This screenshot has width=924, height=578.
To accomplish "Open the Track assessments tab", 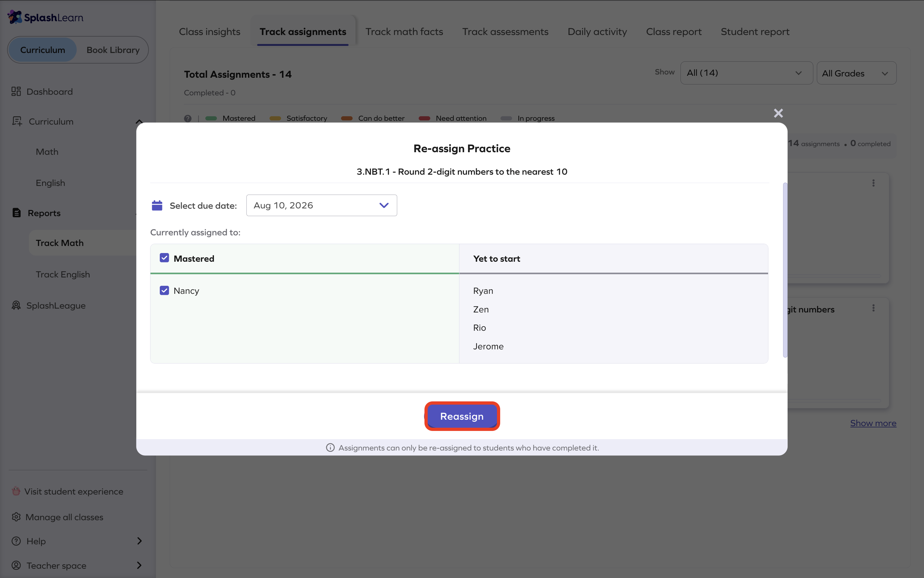I will pyautogui.click(x=505, y=31).
